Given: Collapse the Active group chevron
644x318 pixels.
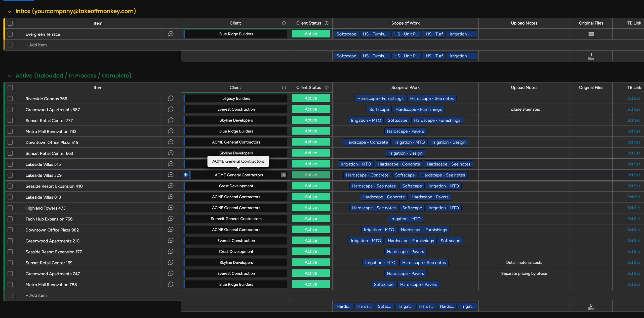Looking at the screenshot, I should pos(10,76).
